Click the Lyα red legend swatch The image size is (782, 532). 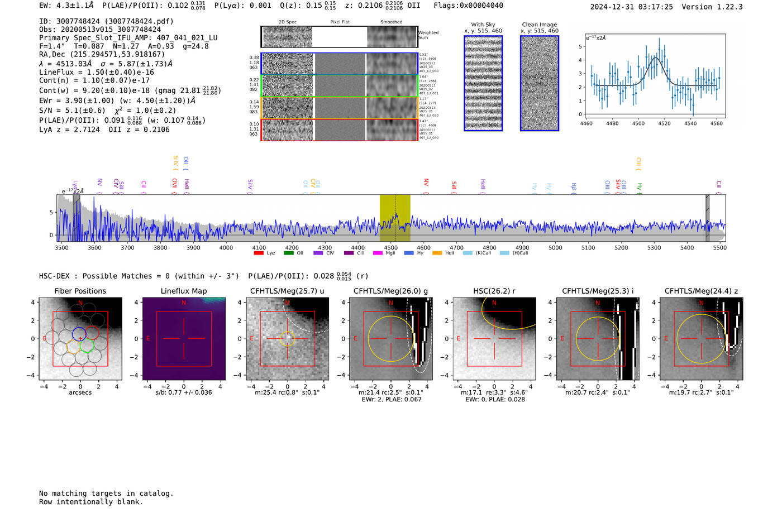coord(259,253)
